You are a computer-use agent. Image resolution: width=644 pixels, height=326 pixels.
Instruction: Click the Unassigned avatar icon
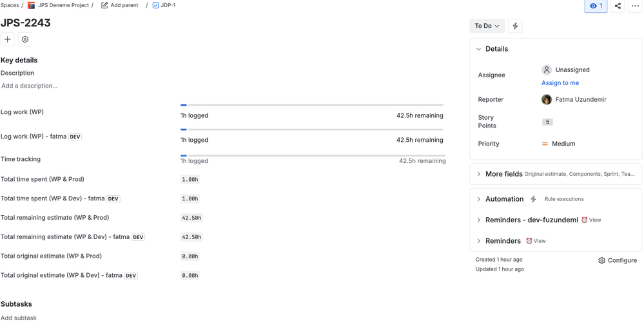click(x=546, y=70)
